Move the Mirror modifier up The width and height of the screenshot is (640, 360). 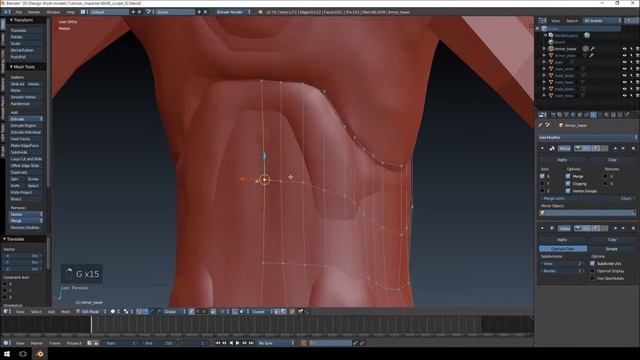tap(616, 148)
